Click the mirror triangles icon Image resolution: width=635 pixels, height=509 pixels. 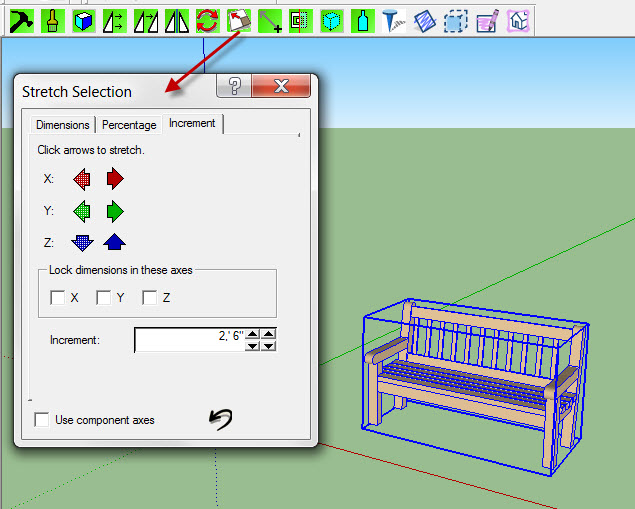click(177, 21)
